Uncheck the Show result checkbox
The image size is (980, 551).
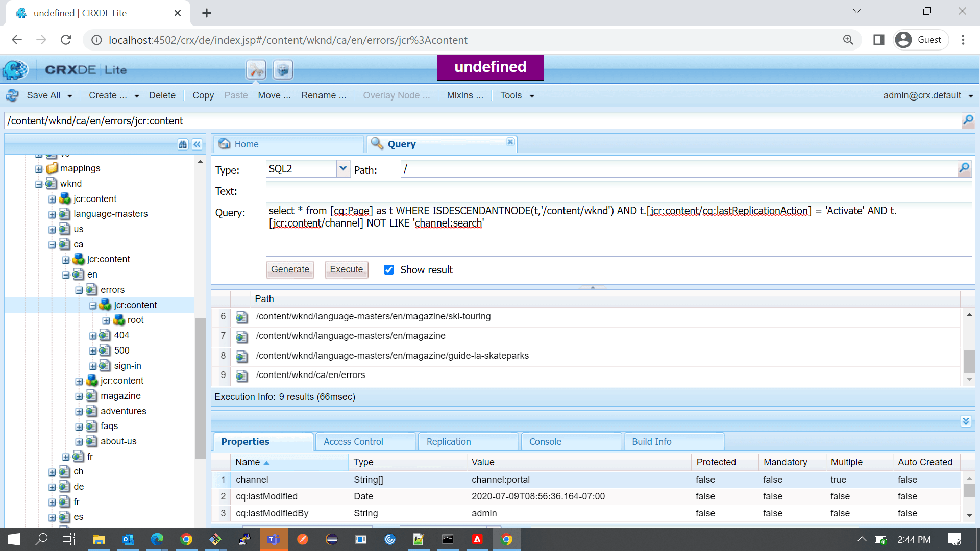[x=389, y=269]
